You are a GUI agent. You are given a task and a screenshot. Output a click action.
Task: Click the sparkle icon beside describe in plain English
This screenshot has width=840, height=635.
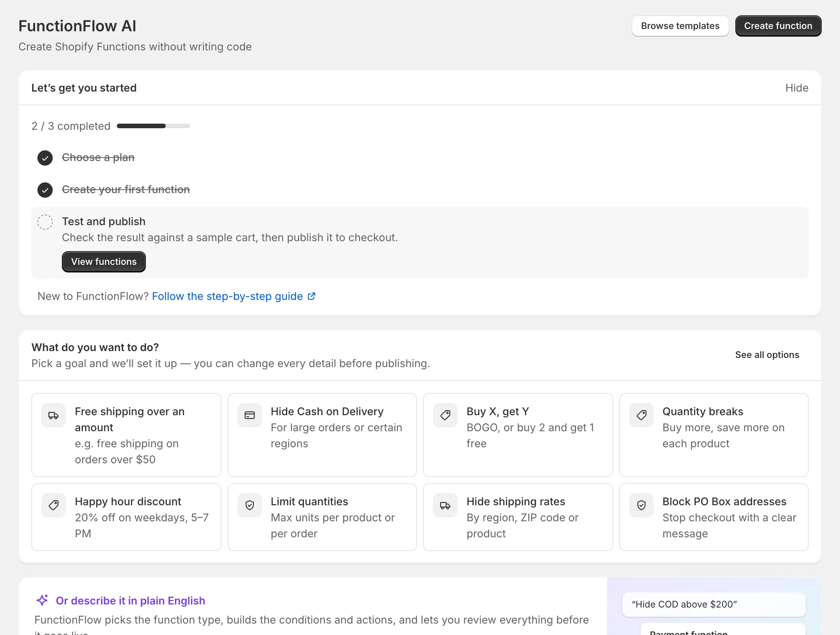coord(42,600)
